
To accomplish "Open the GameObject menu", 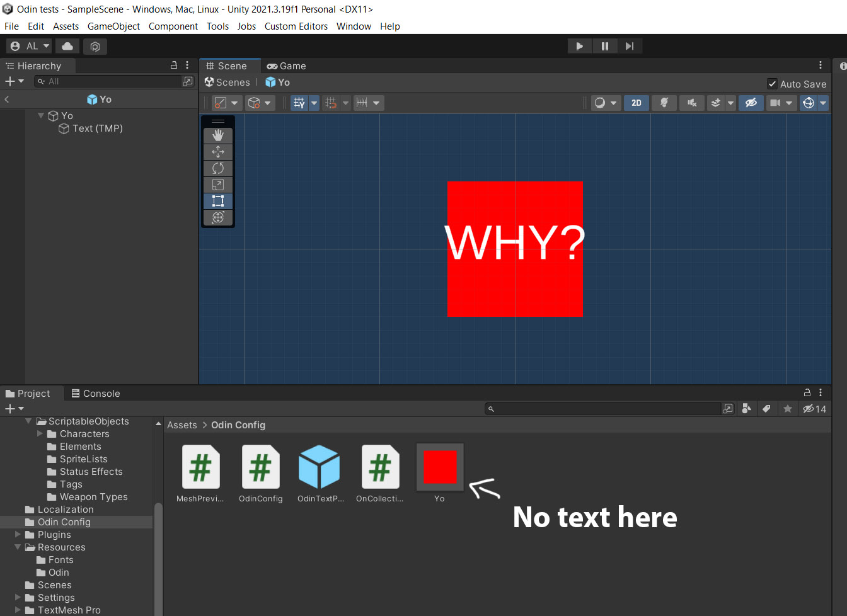I will pyautogui.click(x=113, y=26).
